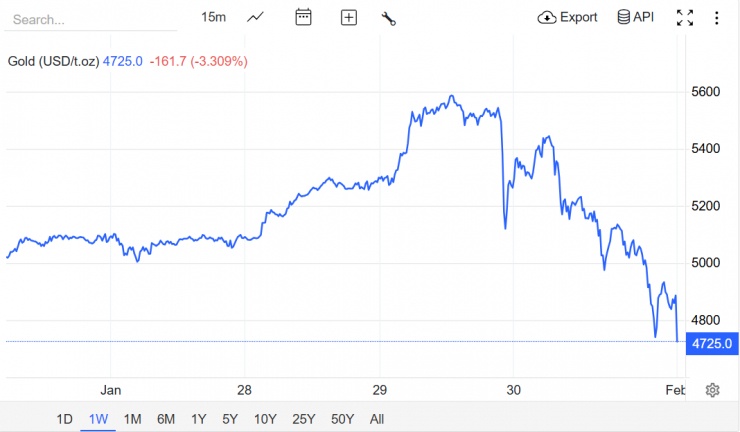The width and height of the screenshot is (740, 432).
Task: Open the 15m interval dropdown
Action: coord(213,17)
